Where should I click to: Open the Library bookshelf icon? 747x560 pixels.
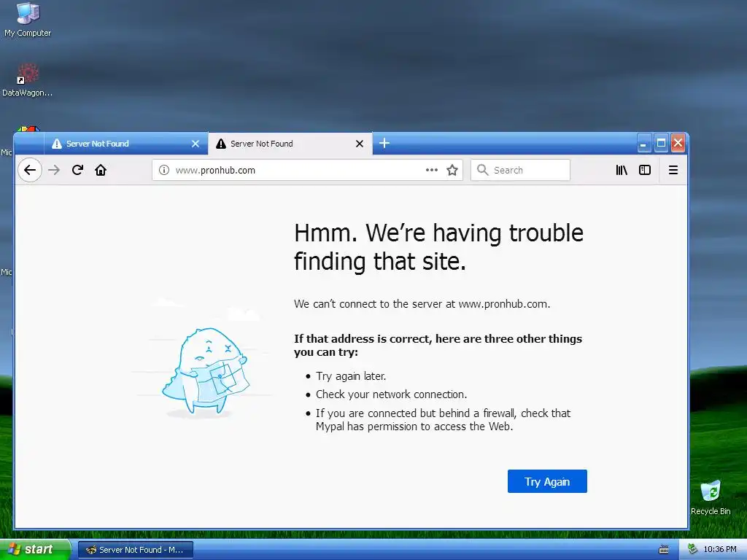pyautogui.click(x=622, y=170)
